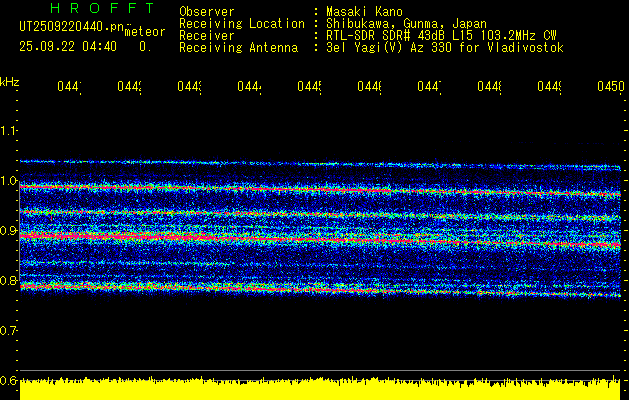The width and height of the screenshot is (629, 400).
Task: Click the topmost blue spectrogram line
Action: [320, 163]
